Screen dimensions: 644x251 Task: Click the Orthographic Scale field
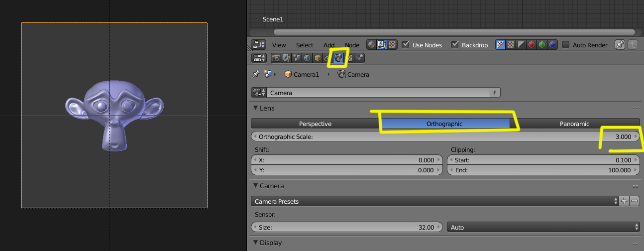[x=445, y=136]
